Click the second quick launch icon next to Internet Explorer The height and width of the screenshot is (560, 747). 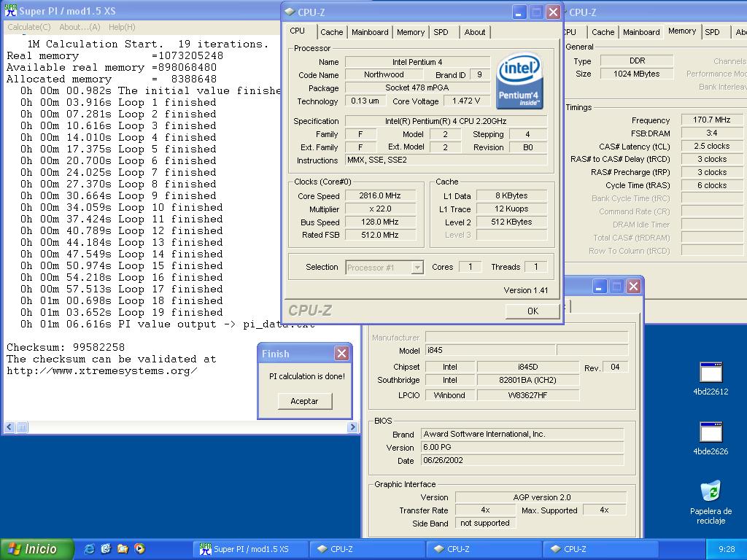point(106,549)
